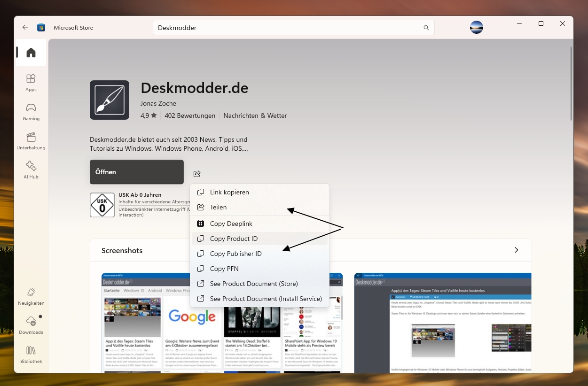Click the copy icon beside Link kopieren
Viewport: 588px width, 386px height.
(x=201, y=192)
